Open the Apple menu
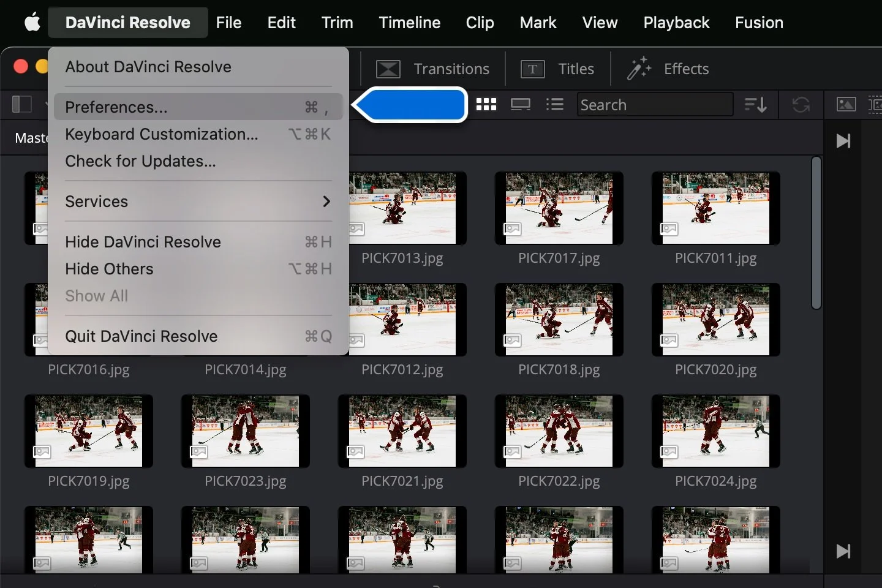Image resolution: width=882 pixels, height=588 pixels. pos(32,23)
